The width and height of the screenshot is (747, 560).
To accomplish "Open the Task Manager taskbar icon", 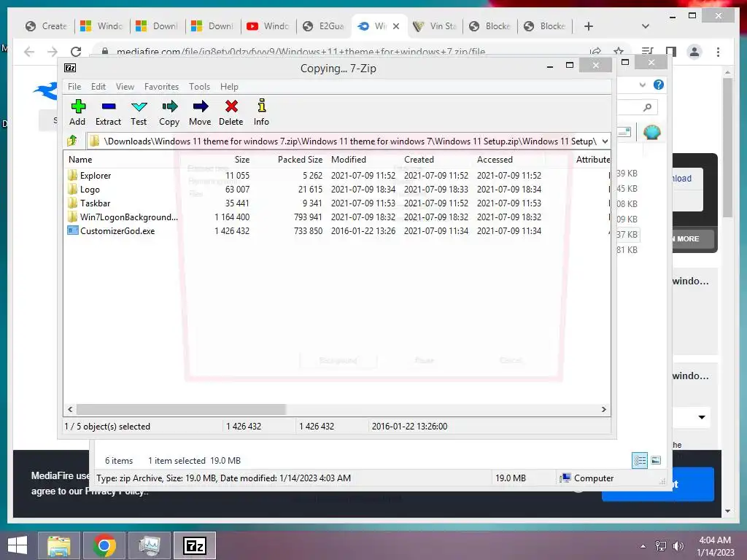I will [149, 545].
